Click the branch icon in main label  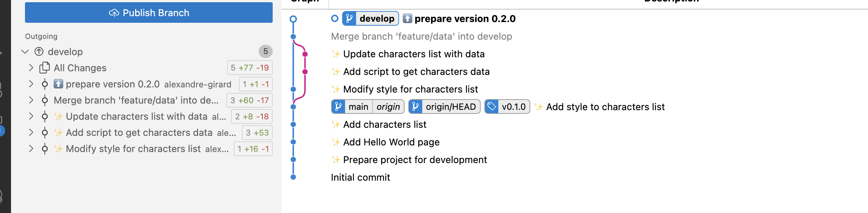pos(338,107)
